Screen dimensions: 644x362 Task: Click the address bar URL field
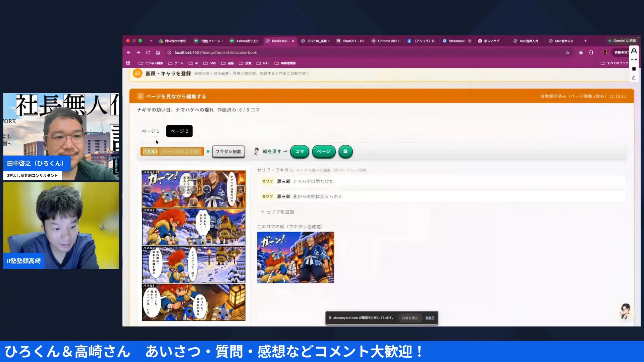click(x=366, y=52)
